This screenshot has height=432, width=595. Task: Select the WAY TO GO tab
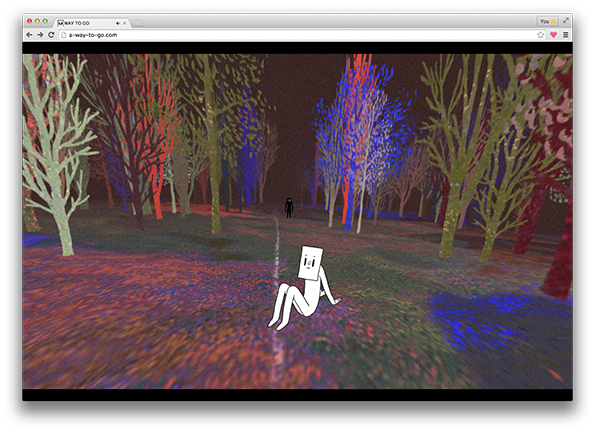click(91, 23)
